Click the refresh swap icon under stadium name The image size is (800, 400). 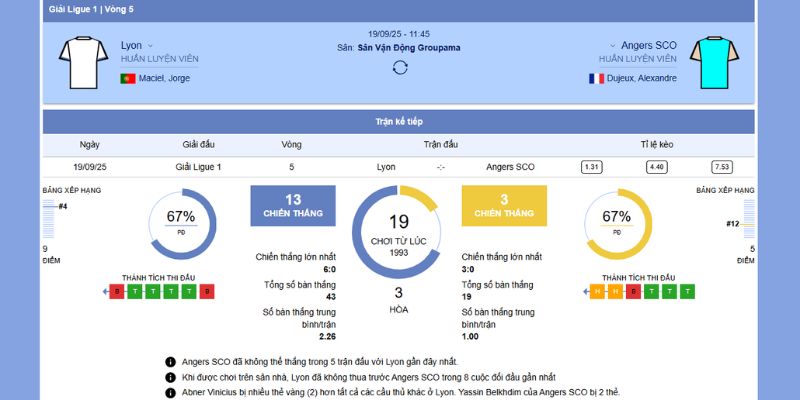400,67
